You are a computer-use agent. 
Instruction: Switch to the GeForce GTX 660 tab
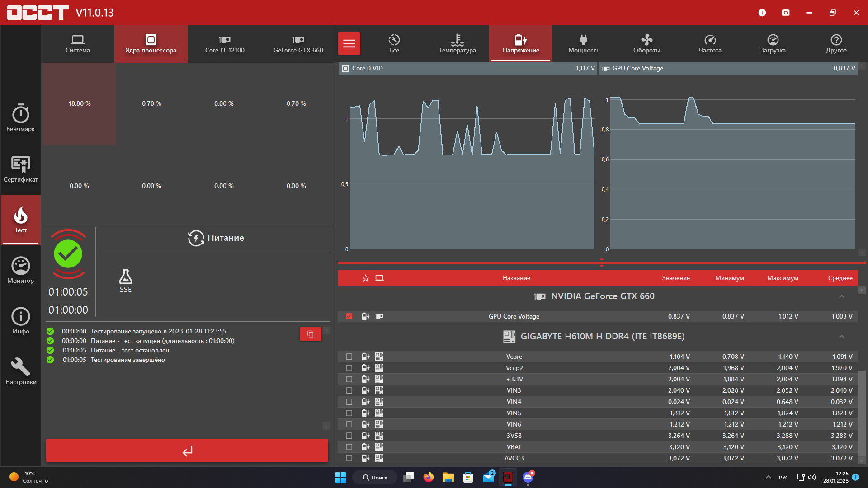(x=298, y=43)
